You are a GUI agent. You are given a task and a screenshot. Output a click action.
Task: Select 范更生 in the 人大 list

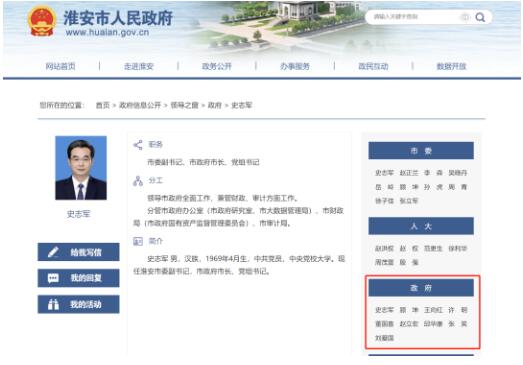pyautogui.click(x=433, y=249)
